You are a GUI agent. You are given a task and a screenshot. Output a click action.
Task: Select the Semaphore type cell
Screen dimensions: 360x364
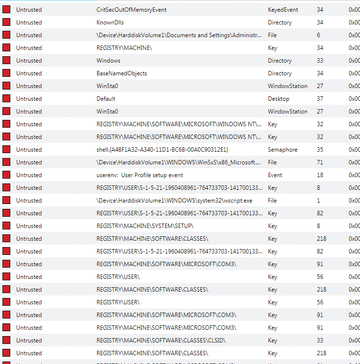click(x=282, y=150)
